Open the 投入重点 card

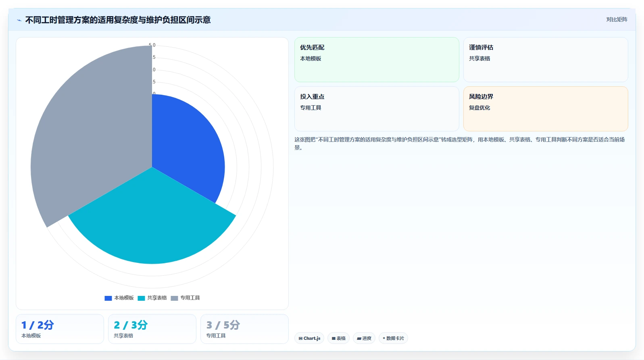(x=377, y=109)
